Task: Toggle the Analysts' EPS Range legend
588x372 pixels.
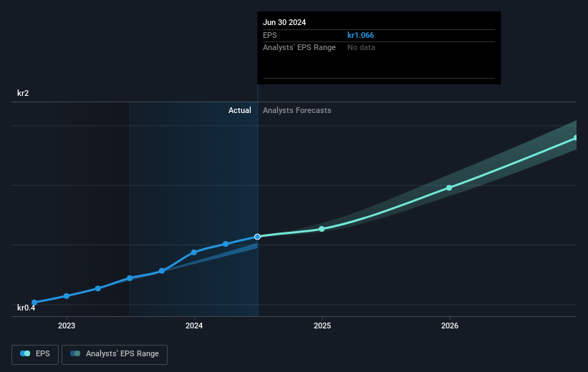Action: 115,354
